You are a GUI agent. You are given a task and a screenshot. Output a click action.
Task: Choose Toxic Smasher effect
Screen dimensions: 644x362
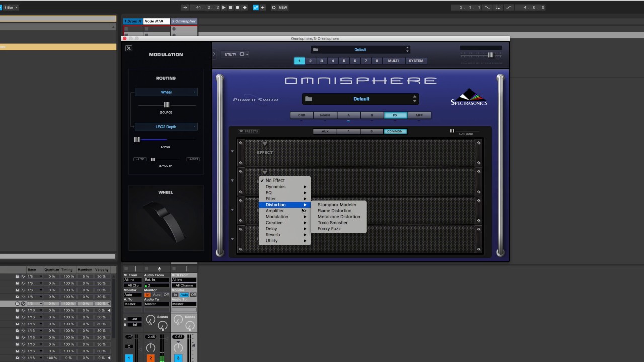click(339, 223)
